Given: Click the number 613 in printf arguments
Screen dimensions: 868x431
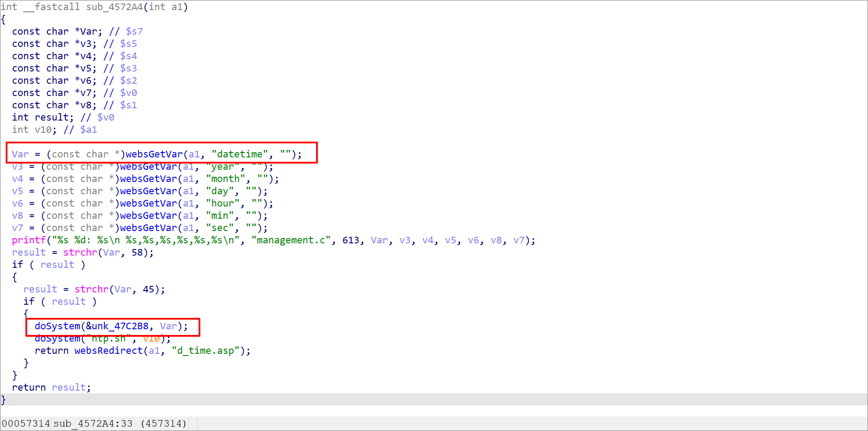Looking at the screenshot, I should pos(351,240).
